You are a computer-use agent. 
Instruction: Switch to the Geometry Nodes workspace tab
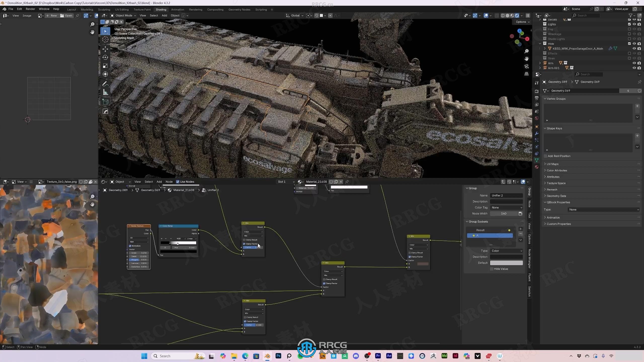(239, 10)
